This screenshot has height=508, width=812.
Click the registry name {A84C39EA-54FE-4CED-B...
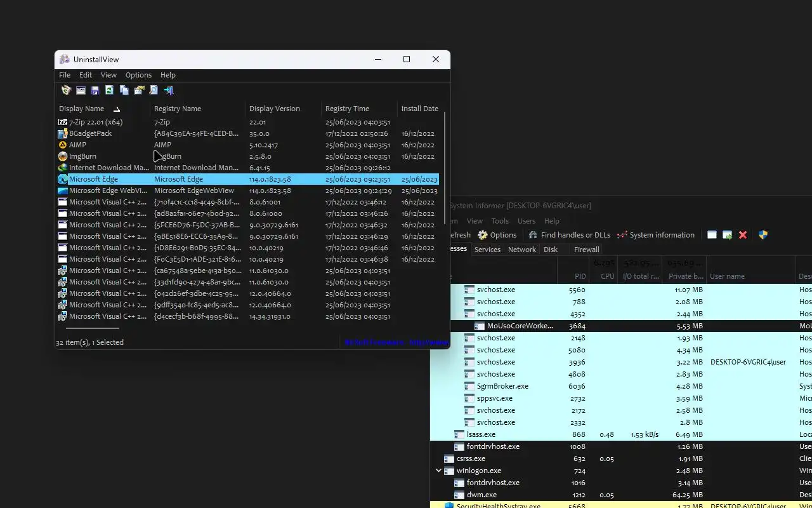[196, 133]
